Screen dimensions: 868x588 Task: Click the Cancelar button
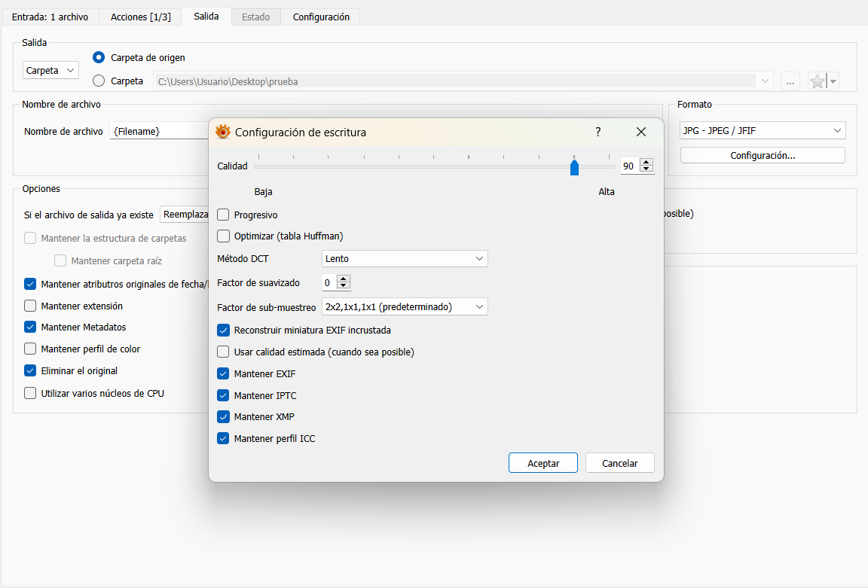[619, 463]
